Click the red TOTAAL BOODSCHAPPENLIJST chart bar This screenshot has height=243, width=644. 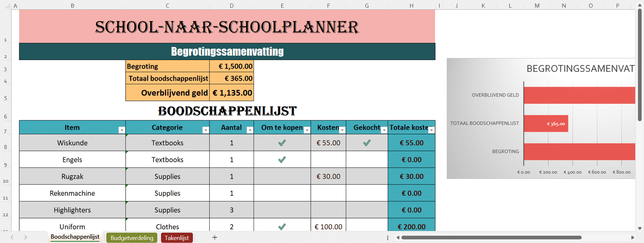click(545, 123)
